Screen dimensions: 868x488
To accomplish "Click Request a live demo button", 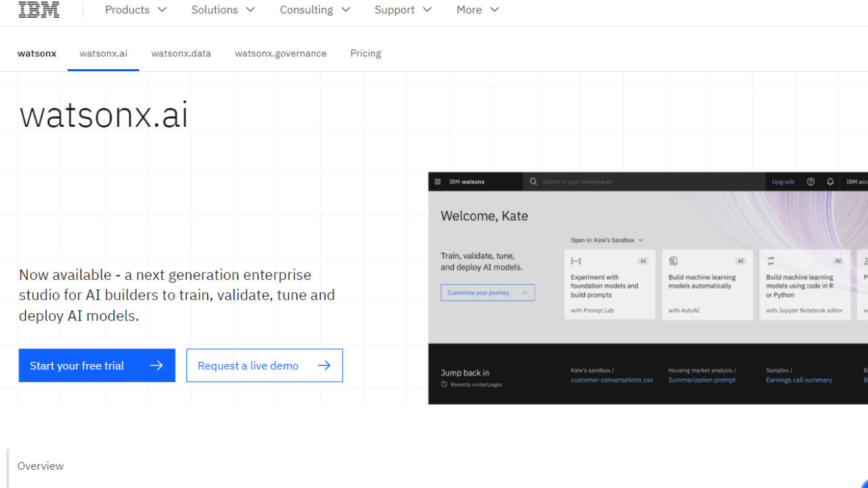I will pyautogui.click(x=264, y=365).
